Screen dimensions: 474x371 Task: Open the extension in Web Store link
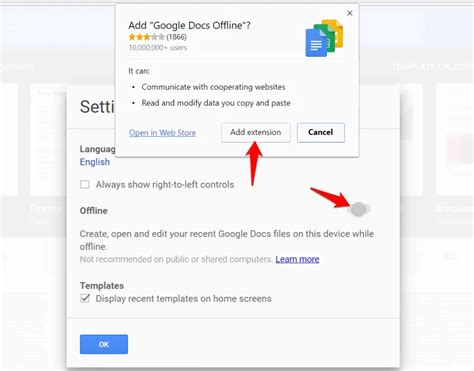coord(162,133)
